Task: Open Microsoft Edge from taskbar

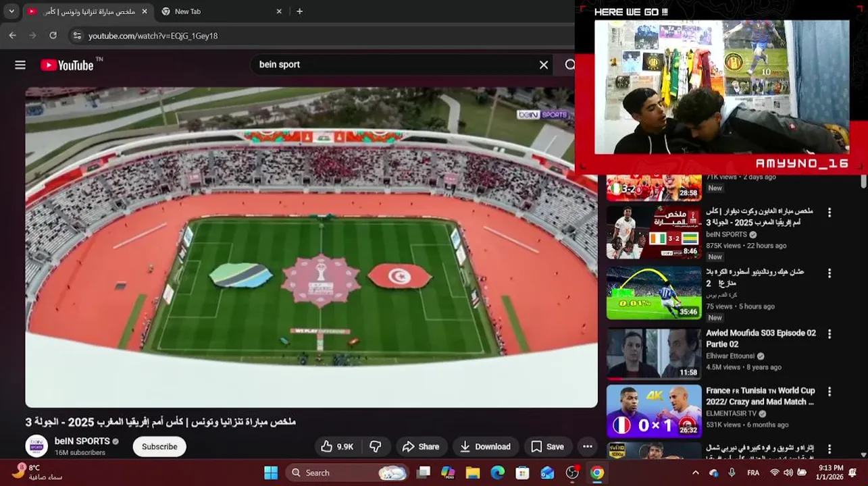Action: tap(498, 473)
